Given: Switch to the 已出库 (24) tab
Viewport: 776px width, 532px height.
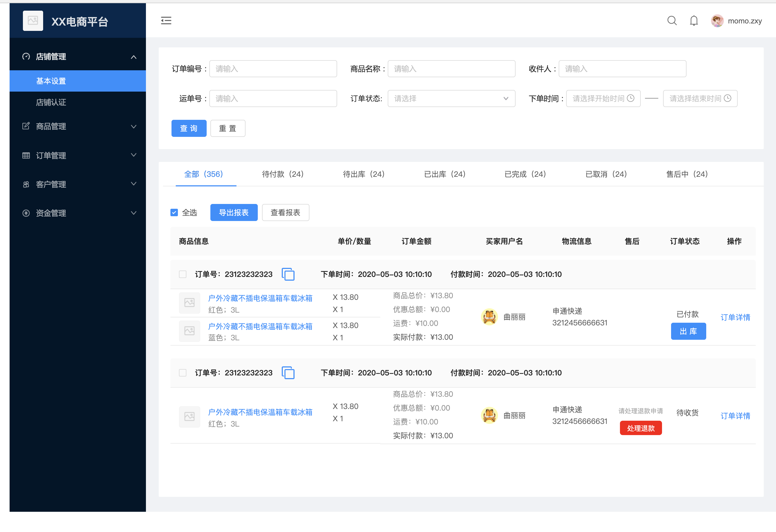Looking at the screenshot, I should [445, 174].
